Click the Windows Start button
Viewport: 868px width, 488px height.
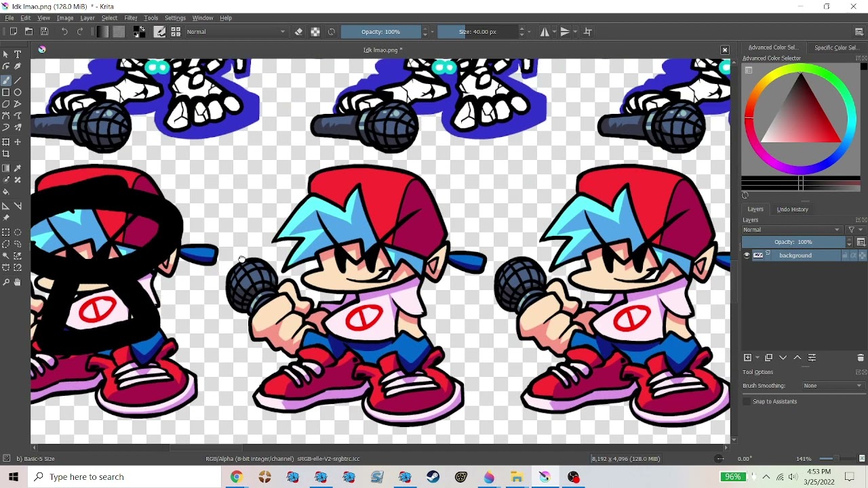coord(14,476)
